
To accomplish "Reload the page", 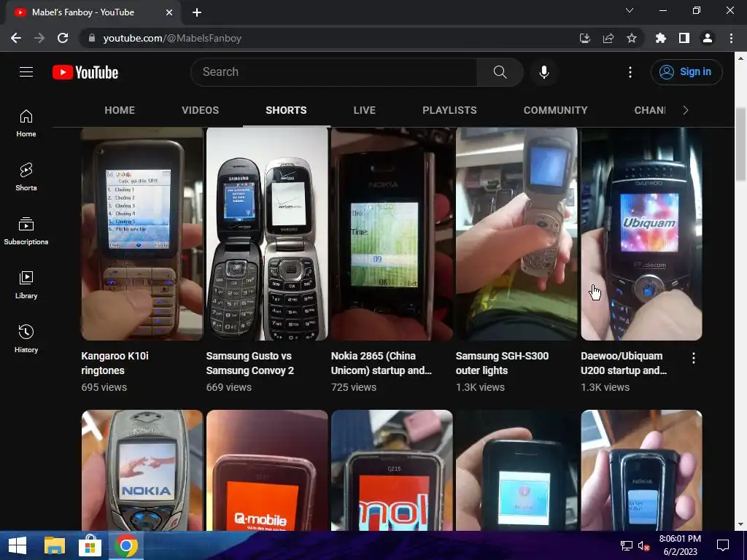I will click(x=63, y=38).
